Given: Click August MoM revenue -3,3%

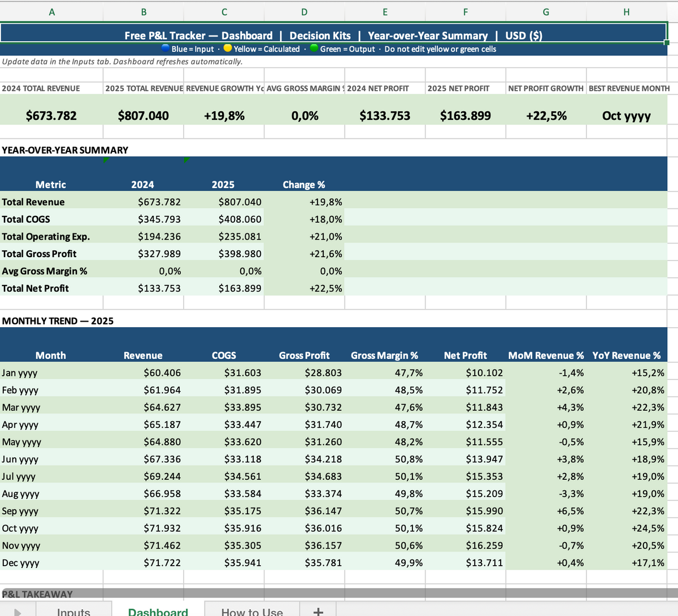Looking at the screenshot, I should tap(571, 494).
